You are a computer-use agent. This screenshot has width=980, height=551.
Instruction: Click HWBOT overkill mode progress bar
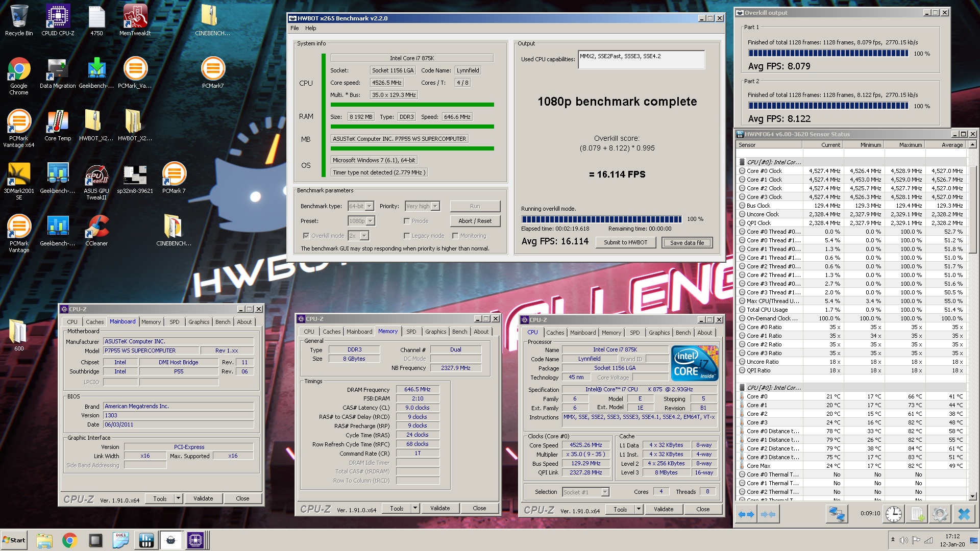click(601, 219)
